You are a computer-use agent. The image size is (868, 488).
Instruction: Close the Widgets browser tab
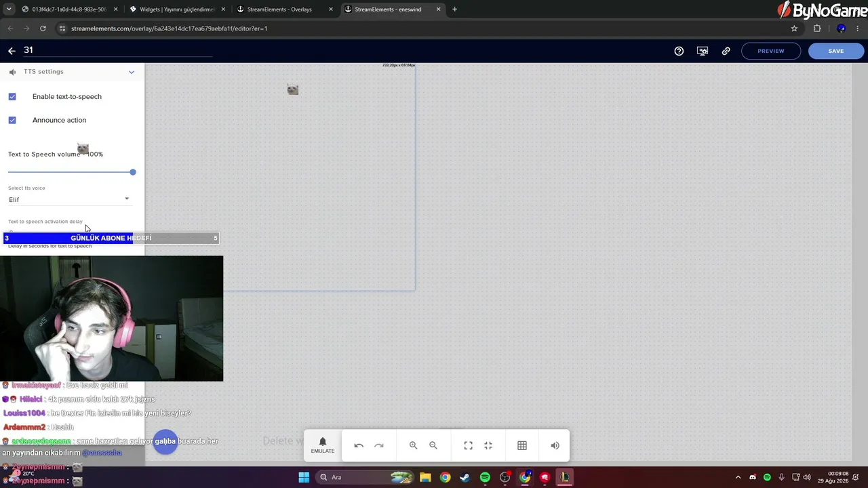[223, 9]
